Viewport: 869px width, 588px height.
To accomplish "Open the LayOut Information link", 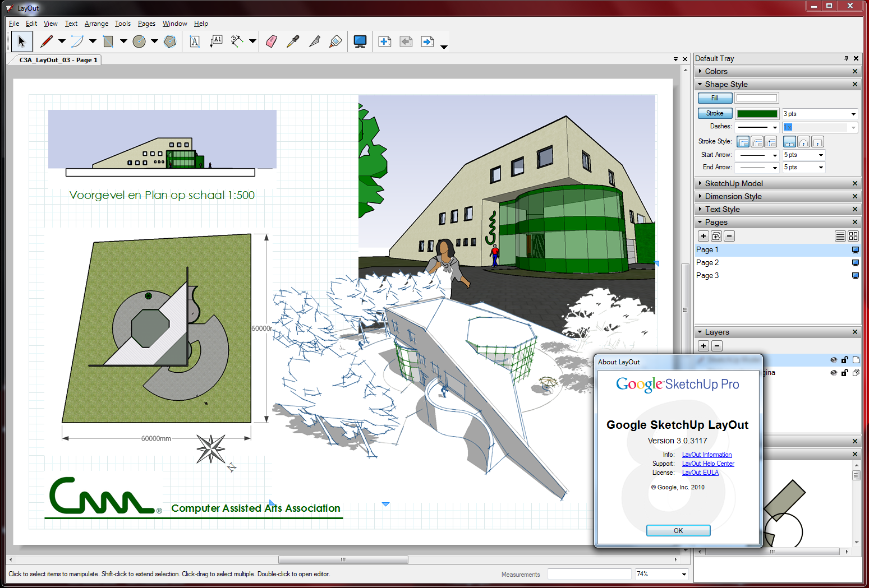I will click(x=707, y=455).
